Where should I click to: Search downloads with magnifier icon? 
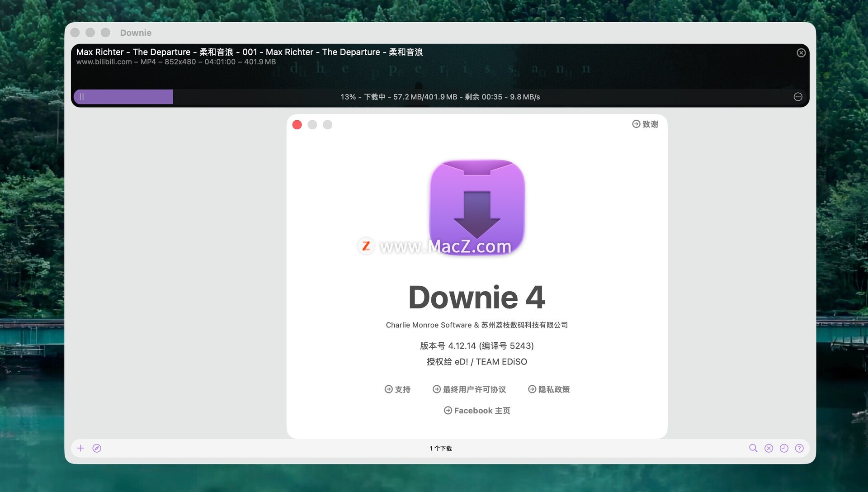coord(753,448)
